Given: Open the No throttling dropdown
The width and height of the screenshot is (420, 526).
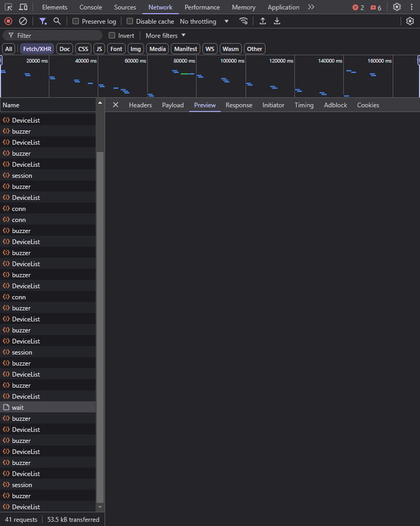Looking at the screenshot, I should (x=204, y=22).
